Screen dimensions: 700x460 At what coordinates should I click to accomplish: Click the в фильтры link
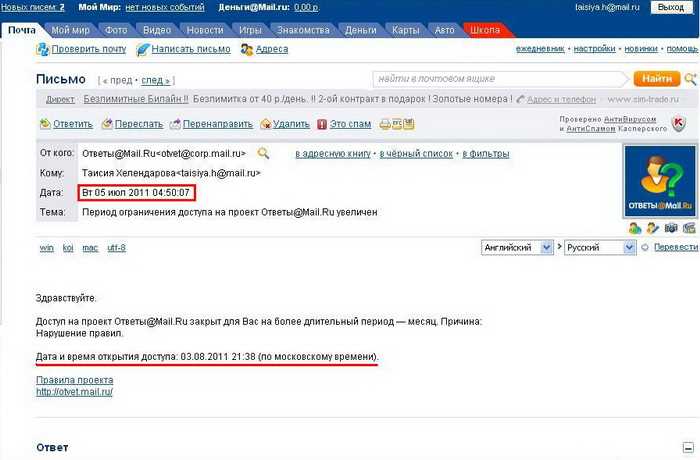click(x=486, y=154)
